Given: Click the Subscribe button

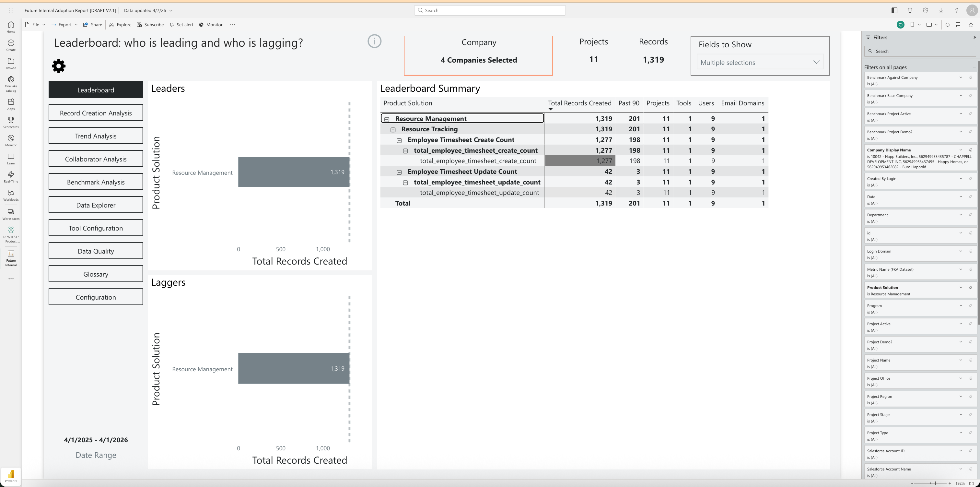Looking at the screenshot, I should point(150,25).
